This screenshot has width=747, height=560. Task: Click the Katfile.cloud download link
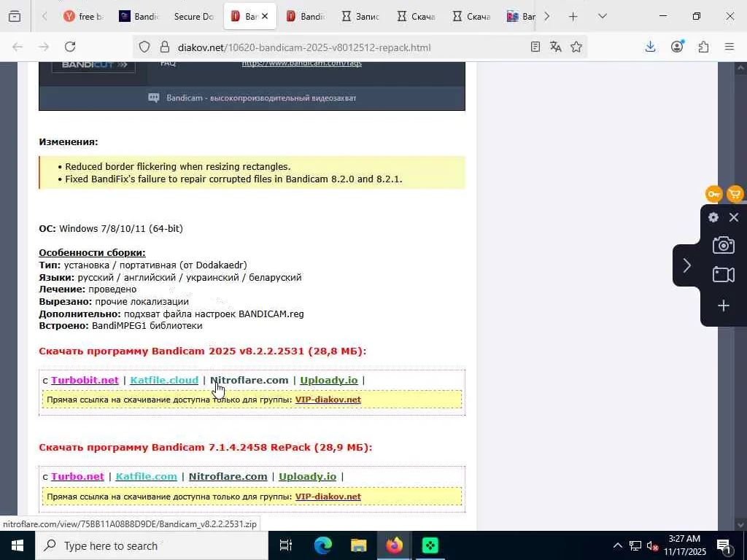[x=164, y=380]
